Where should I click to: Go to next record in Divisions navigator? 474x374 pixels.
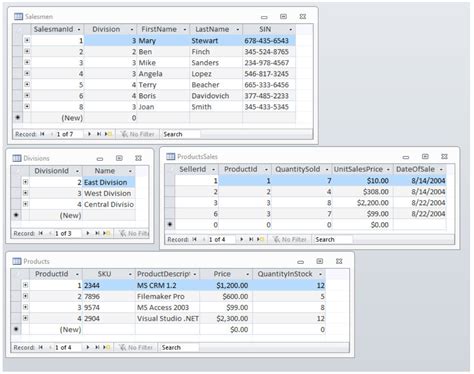pyautogui.click(x=88, y=233)
